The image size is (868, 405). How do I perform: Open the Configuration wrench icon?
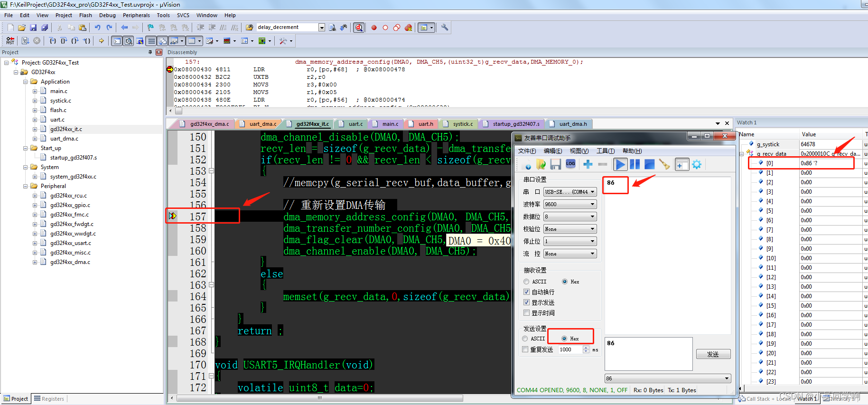[x=445, y=28]
